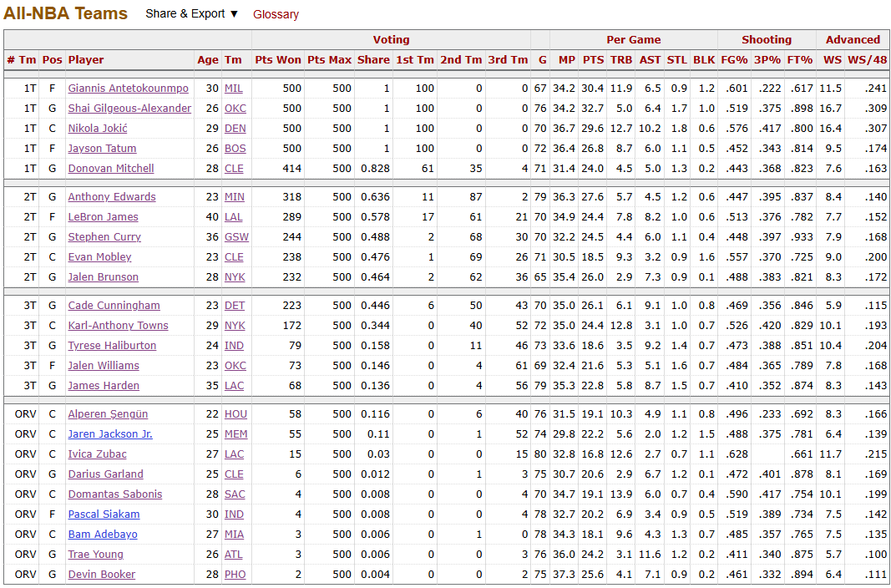Open Trae Young's player page

click(95, 554)
